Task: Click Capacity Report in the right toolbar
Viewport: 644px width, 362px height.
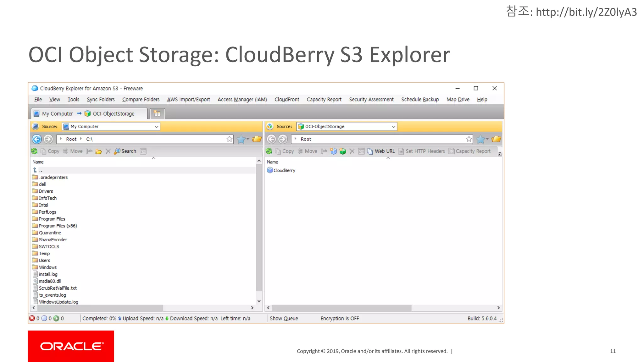Action: pyautogui.click(x=469, y=151)
